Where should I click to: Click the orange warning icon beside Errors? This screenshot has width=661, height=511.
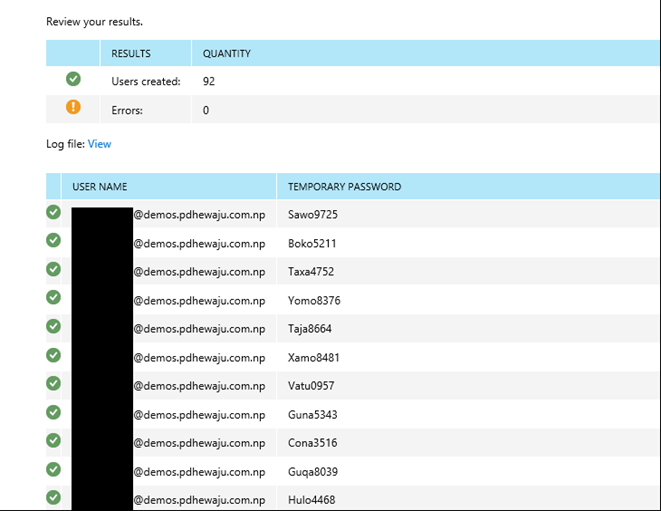point(73,107)
